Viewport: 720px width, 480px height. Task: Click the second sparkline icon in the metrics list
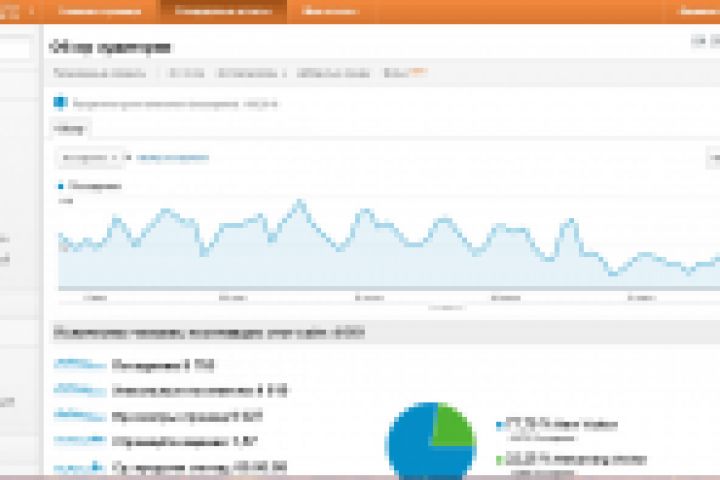click(x=80, y=390)
